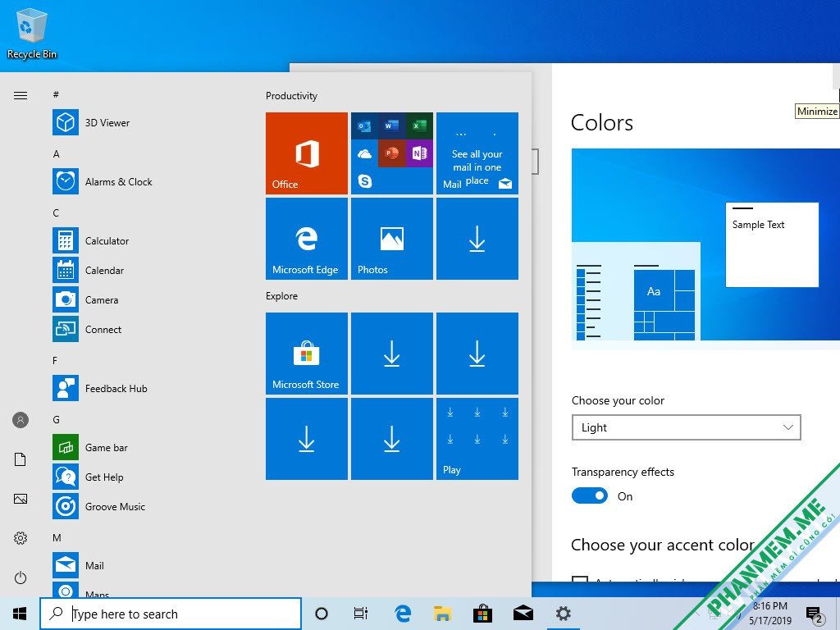Open the user account icon in Start
Image resolution: width=840 pixels, height=630 pixels.
pyautogui.click(x=21, y=420)
